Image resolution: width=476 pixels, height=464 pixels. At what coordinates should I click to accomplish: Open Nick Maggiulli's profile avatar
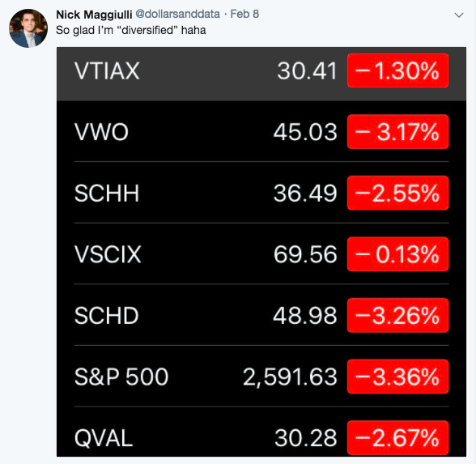[x=28, y=28]
